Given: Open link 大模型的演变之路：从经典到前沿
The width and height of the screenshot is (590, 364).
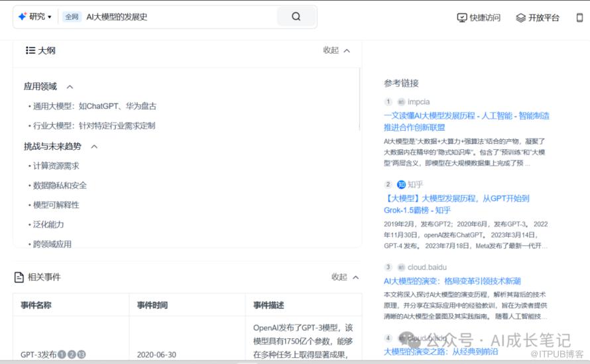Looking at the screenshot, I should [x=441, y=351].
